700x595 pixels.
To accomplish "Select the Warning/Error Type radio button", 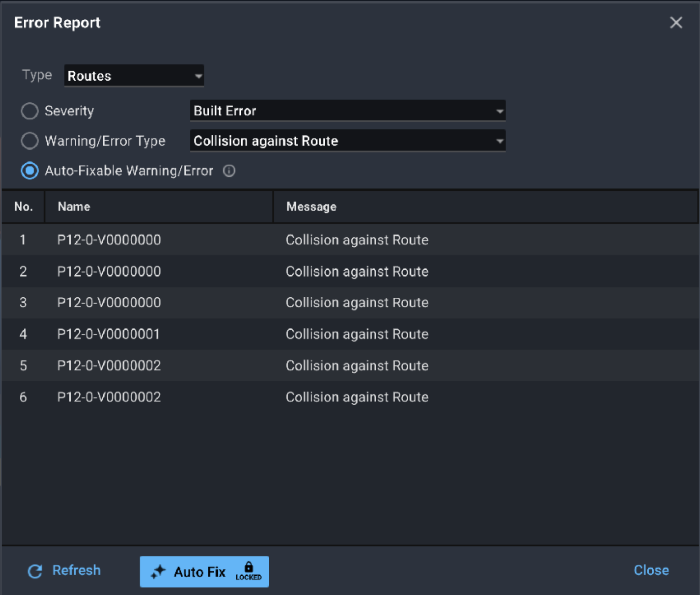I will coord(30,141).
